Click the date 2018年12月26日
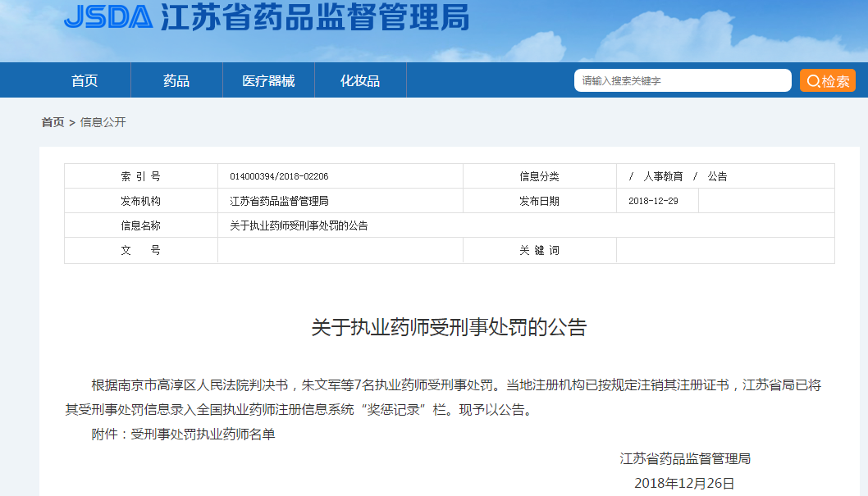Image resolution: width=868 pixels, height=496 pixels. point(684,483)
